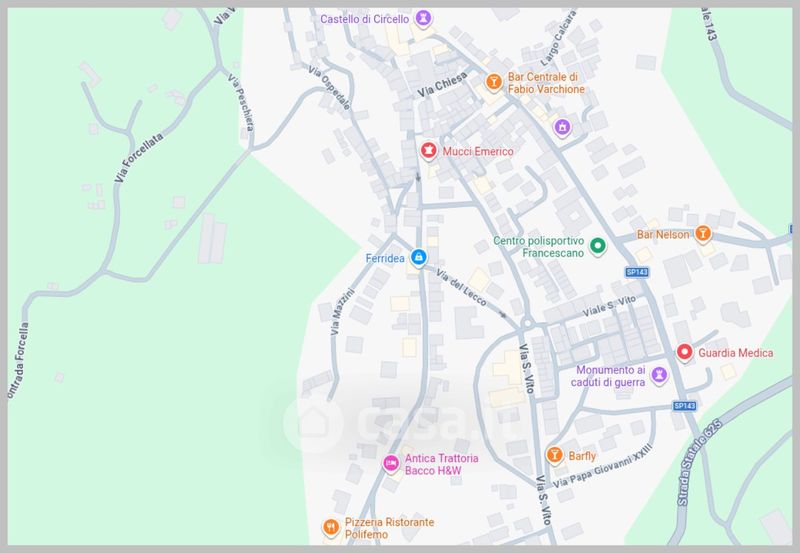Select the Centro polisportivo Francescano green marker
The image size is (800, 553).
(x=597, y=245)
